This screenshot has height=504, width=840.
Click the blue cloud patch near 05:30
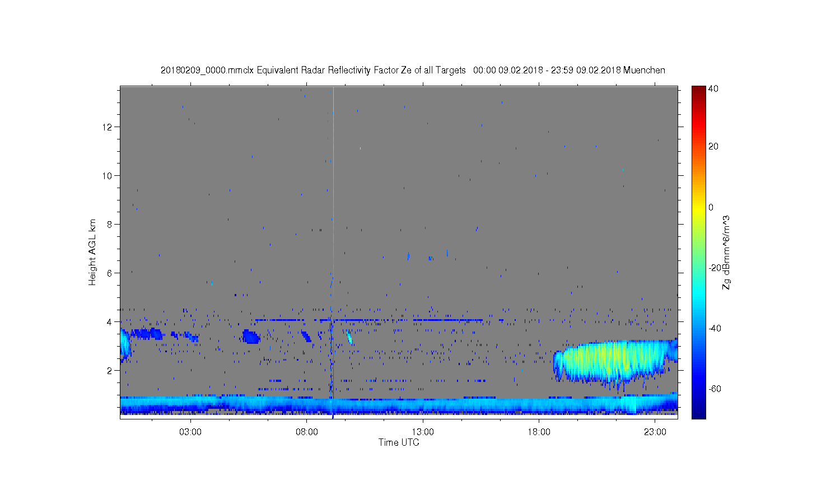tap(251, 337)
